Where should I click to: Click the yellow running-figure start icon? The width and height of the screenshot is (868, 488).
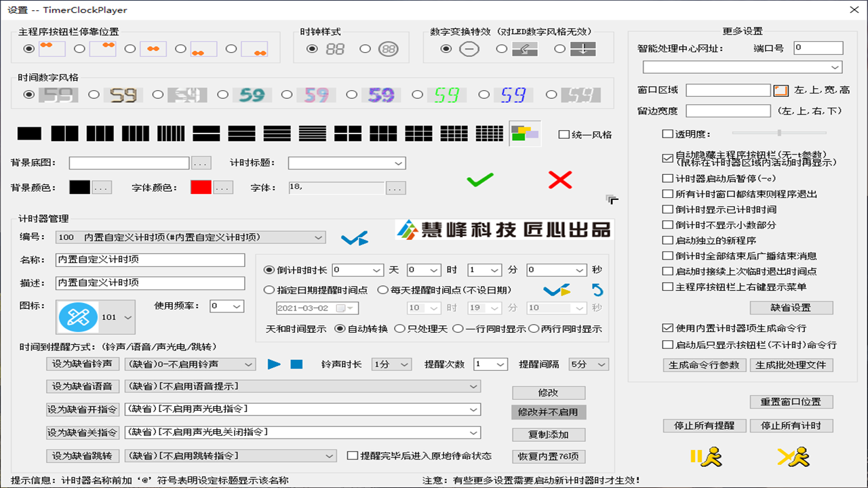[793, 457]
